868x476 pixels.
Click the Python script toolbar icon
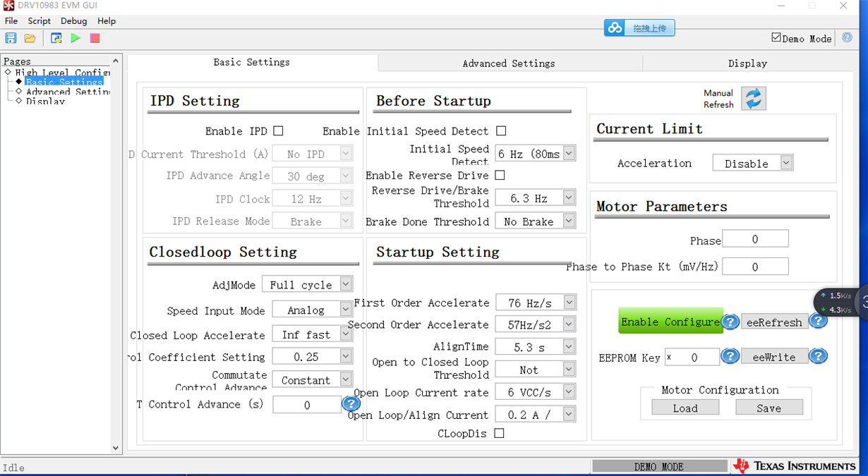point(56,38)
